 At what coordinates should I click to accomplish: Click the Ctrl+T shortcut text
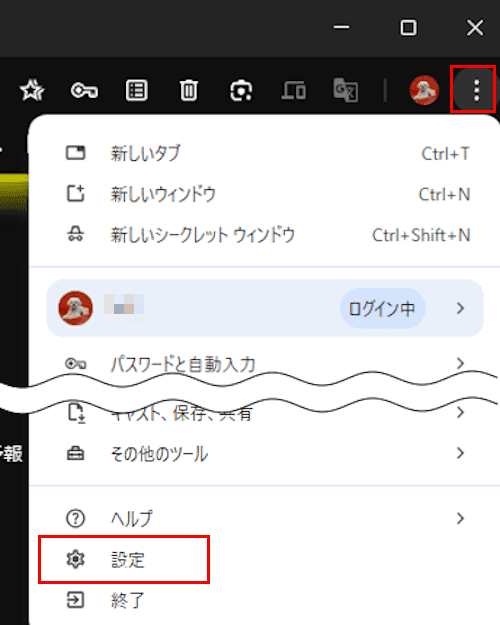click(445, 154)
